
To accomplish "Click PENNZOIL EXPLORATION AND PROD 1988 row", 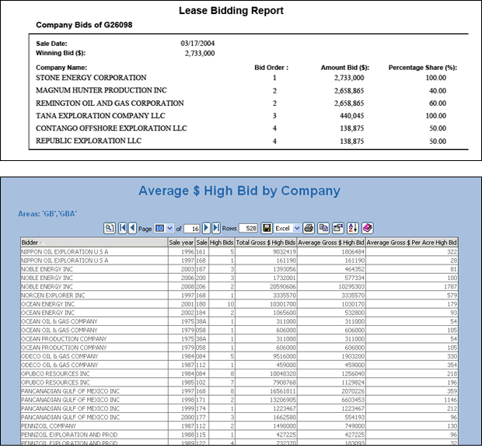I will pyautogui.click(x=239, y=435).
